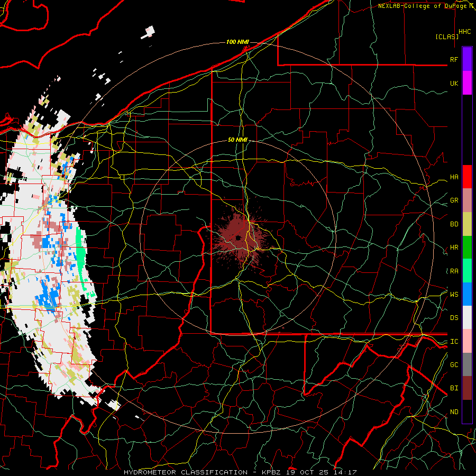
Task: Click the RA light green legend swatch
Action: [x=467, y=271]
